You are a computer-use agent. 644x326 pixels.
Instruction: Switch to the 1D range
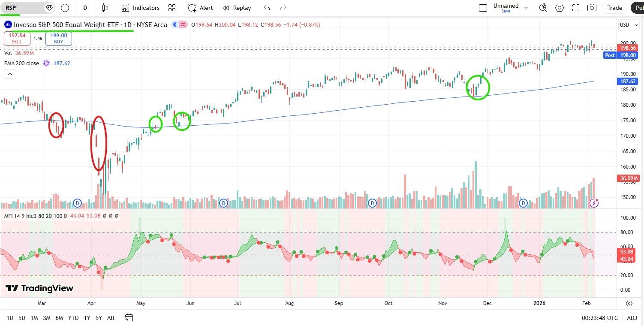(10, 318)
